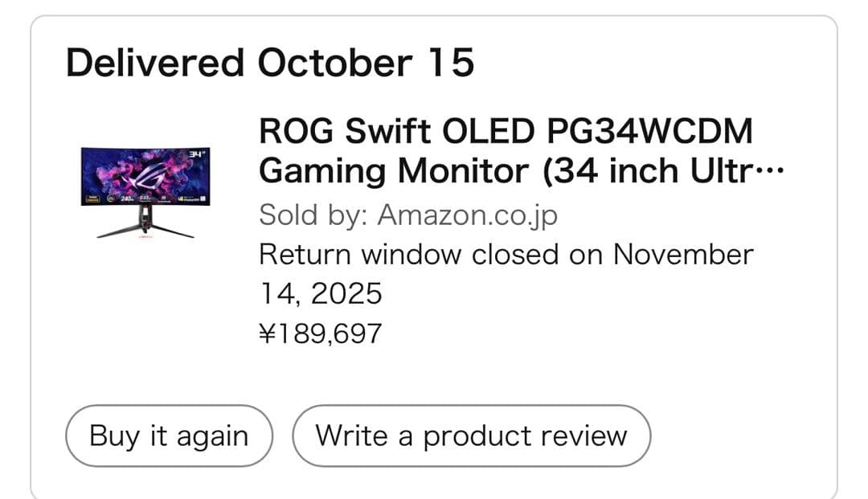The image size is (868, 499).
Task: Start a review with Write a product review
Action: pyautogui.click(x=473, y=436)
